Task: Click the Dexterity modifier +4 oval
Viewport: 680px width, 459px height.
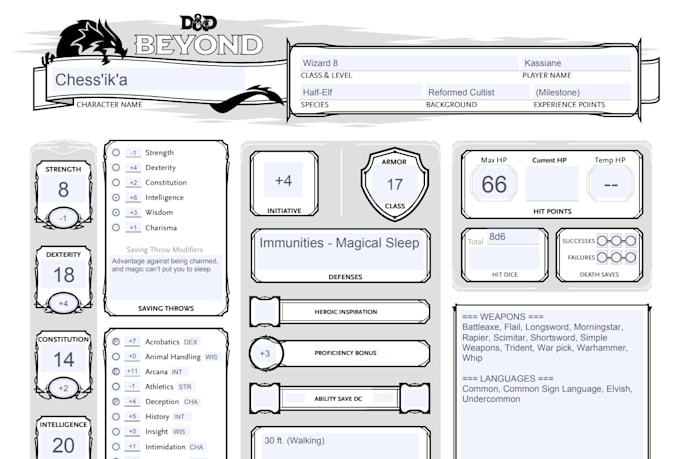Action: coord(63,303)
